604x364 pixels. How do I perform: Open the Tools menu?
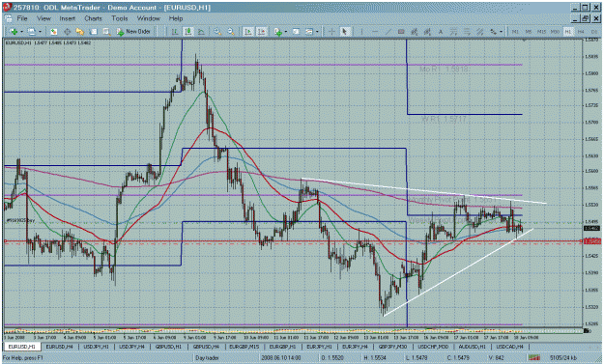tap(120, 18)
